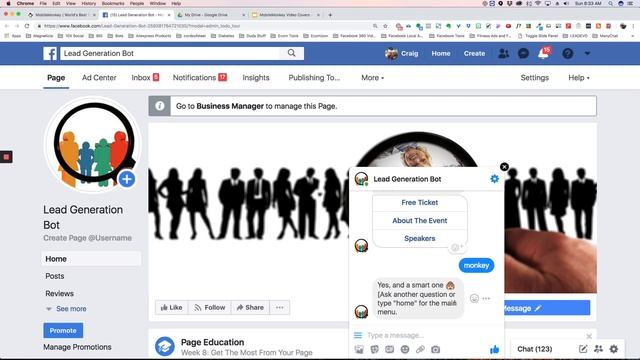Open the notifications bell icon
The image size is (640, 360).
point(543,53)
